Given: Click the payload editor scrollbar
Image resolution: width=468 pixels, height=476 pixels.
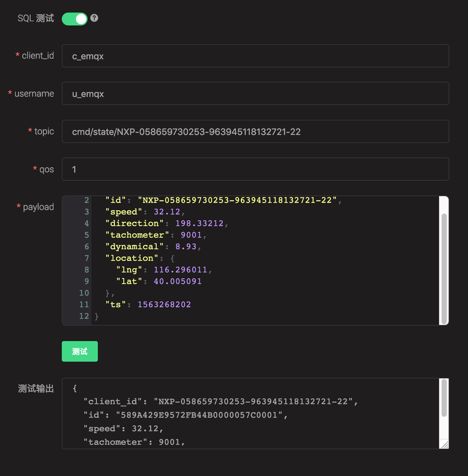Looking at the screenshot, I should [444, 269].
